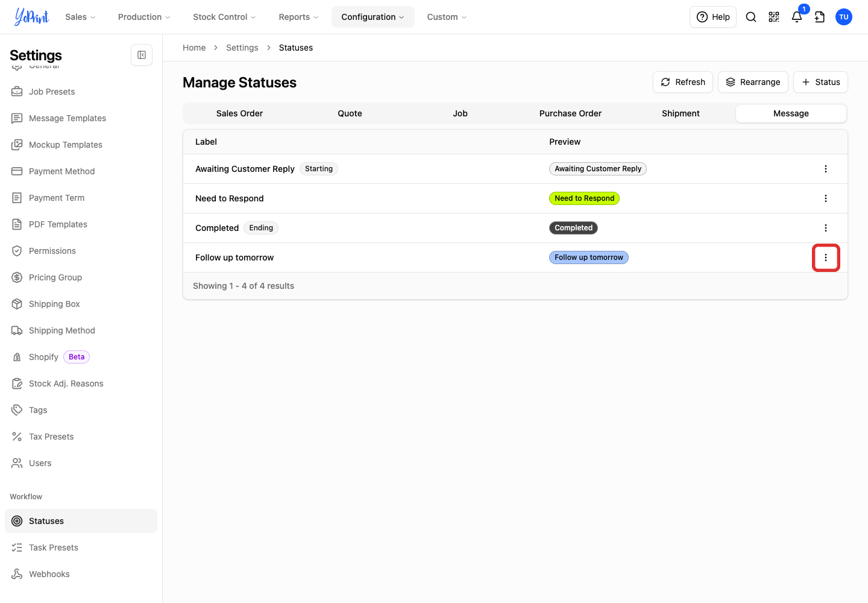Click the Mockup Templates icon
Viewport: 868px width, 603px height.
point(17,145)
